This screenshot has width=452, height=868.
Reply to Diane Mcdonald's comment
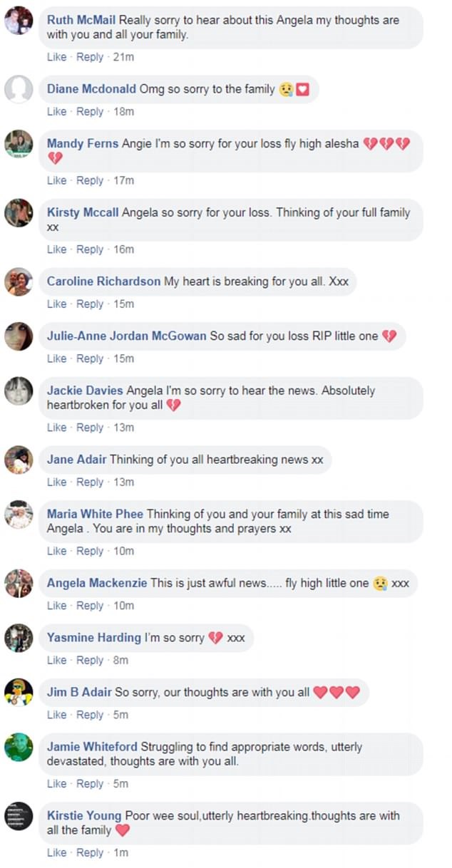click(90, 112)
